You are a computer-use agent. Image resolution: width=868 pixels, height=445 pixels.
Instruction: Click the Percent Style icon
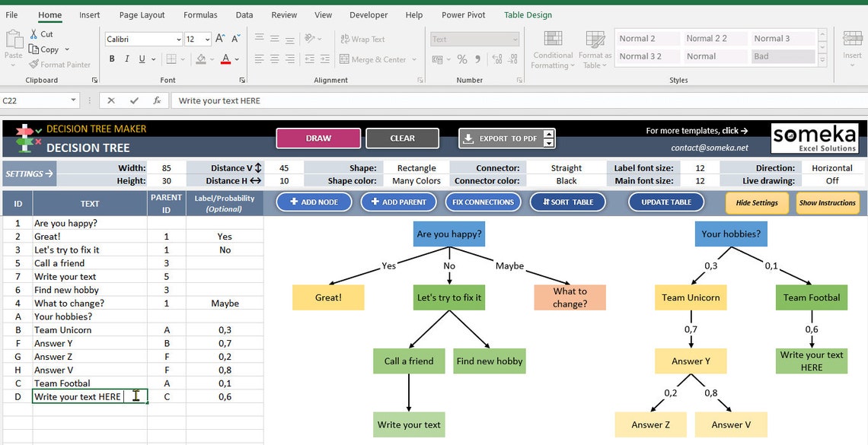[461, 58]
